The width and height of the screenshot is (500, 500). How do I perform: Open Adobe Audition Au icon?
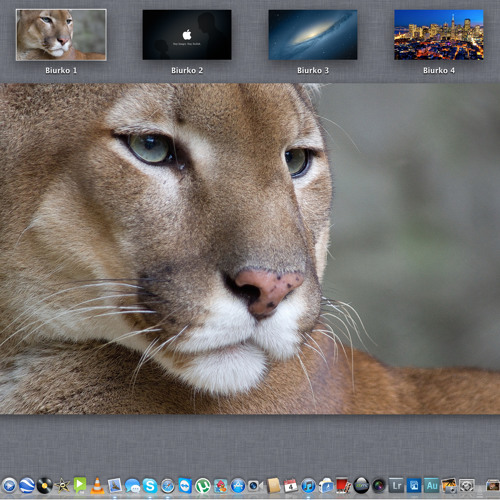tap(432, 485)
